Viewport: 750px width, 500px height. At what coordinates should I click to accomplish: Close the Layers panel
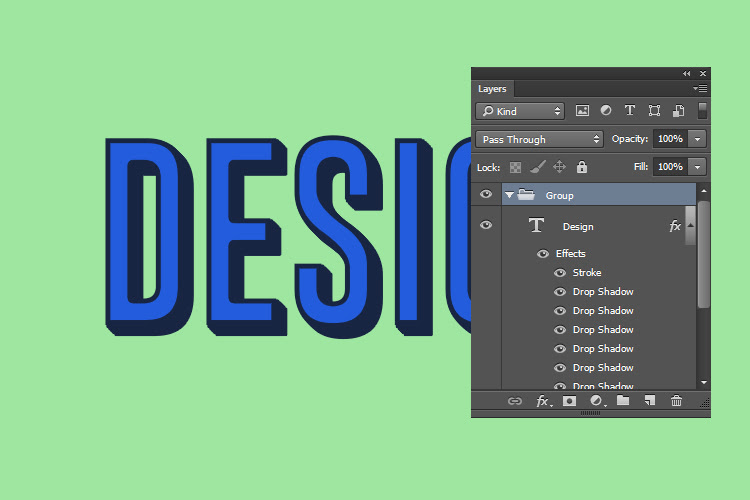[x=703, y=74]
